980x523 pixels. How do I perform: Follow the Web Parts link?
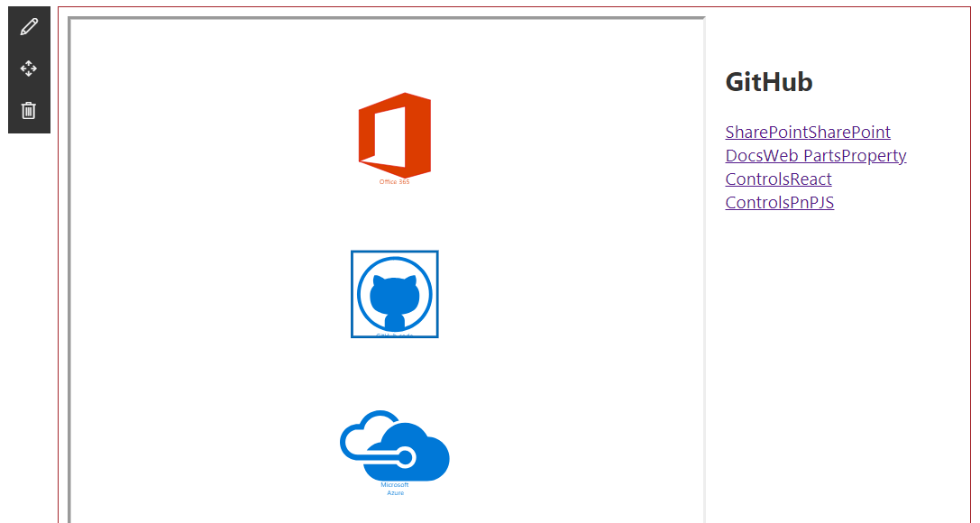(801, 156)
